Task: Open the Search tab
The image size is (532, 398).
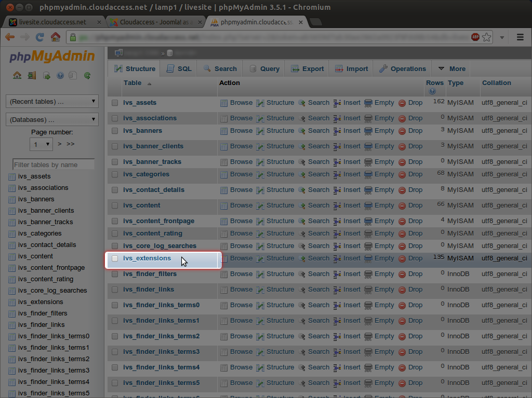Action: pos(220,69)
